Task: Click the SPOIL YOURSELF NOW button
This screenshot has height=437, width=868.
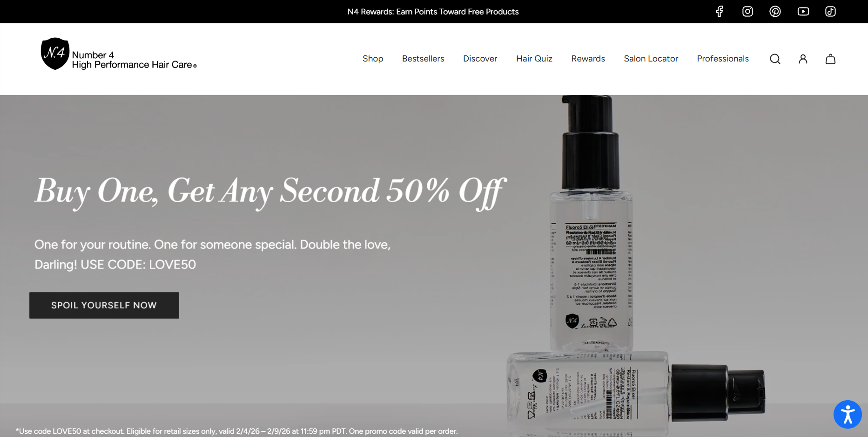Action: [104, 305]
